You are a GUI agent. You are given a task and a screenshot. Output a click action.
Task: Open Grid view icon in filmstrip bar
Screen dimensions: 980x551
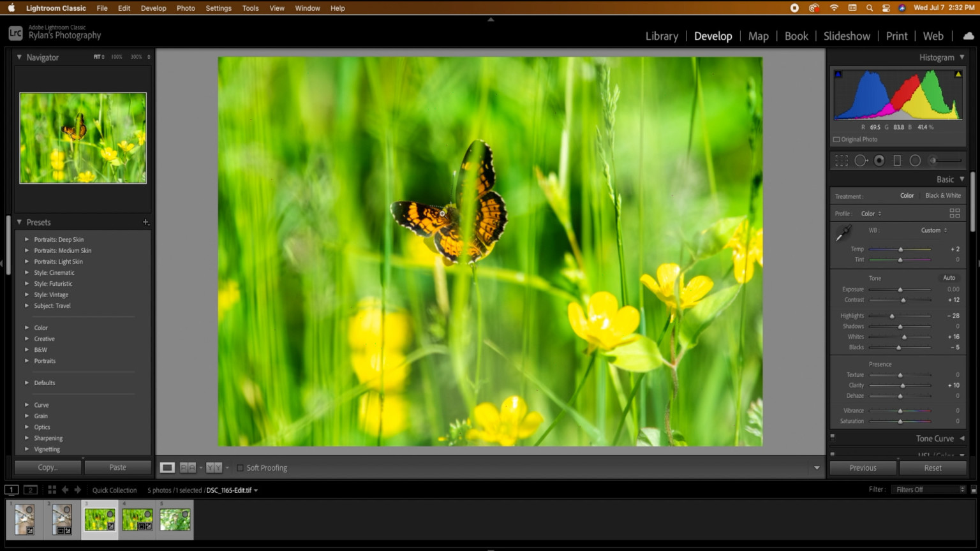pyautogui.click(x=52, y=490)
